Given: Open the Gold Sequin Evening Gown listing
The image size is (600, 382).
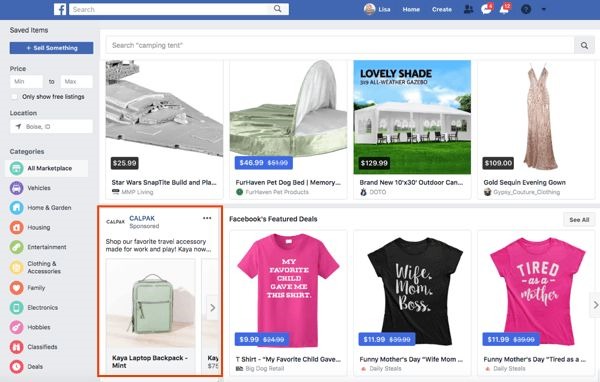Looking at the screenshot, I should 536,130.
